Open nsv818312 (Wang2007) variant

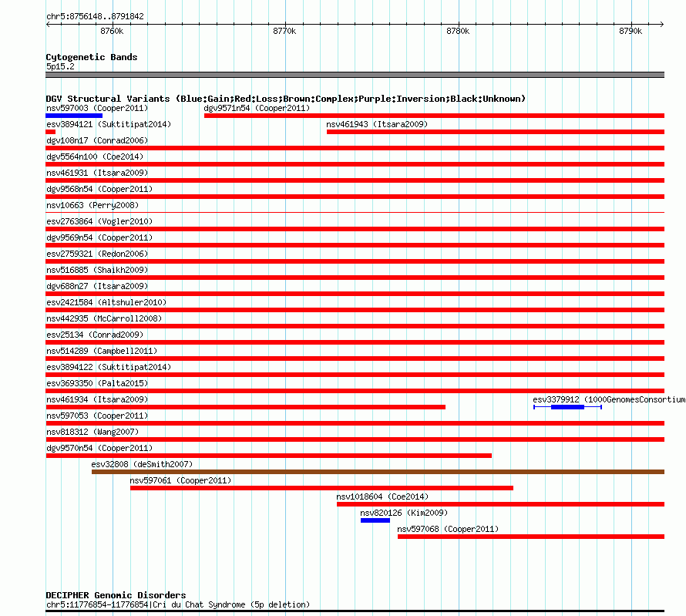coord(92,432)
